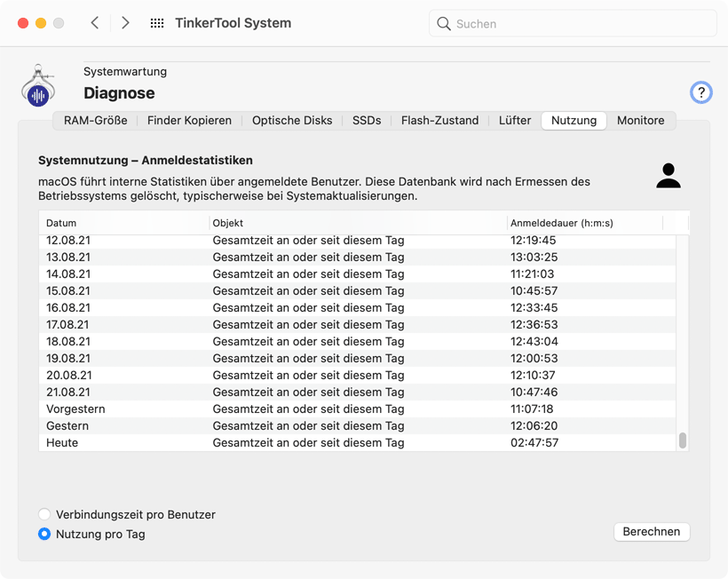Open the Flash-Zustand tab
This screenshot has width=728, height=579.
[x=439, y=120]
